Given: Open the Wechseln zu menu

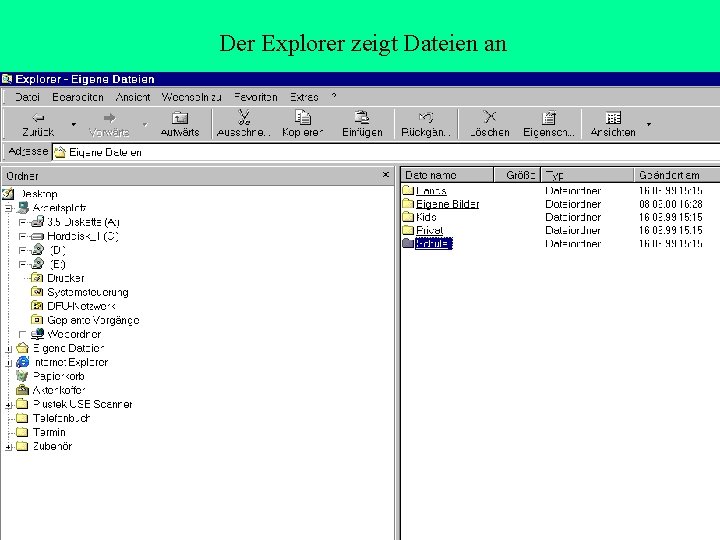Looking at the screenshot, I should click(191, 97).
